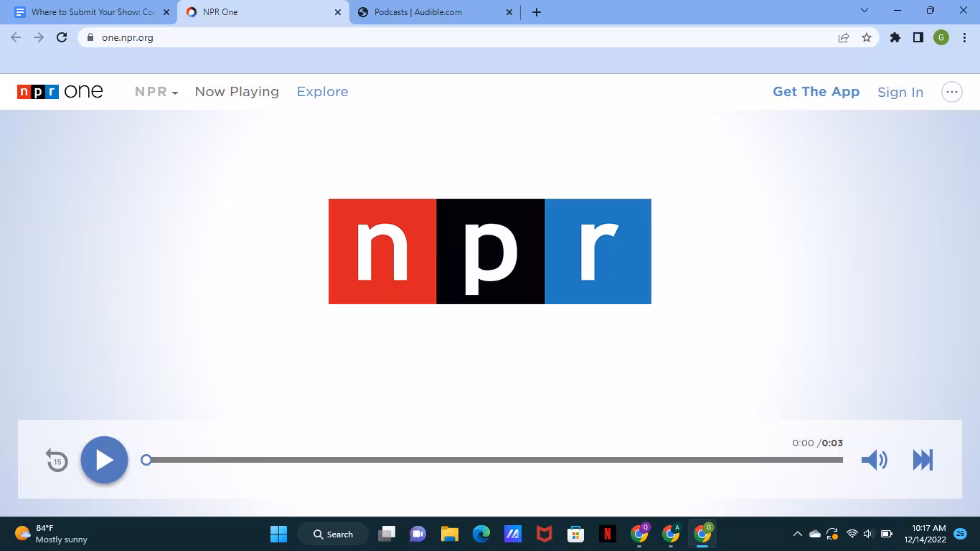Launch Microsoft Edge from taskbar
980x551 pixels.
tap(481, 534)
